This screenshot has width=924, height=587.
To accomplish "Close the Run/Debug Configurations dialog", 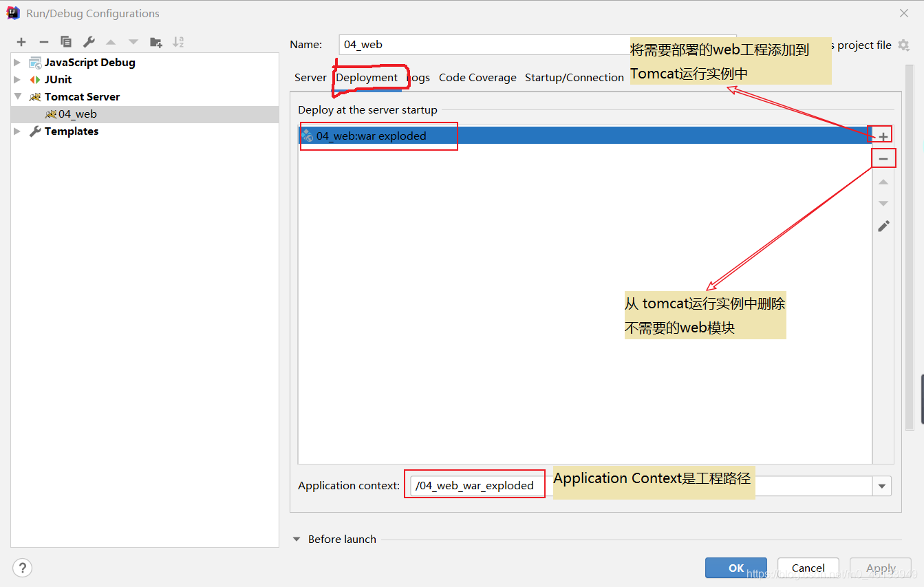I will (903, 13).
